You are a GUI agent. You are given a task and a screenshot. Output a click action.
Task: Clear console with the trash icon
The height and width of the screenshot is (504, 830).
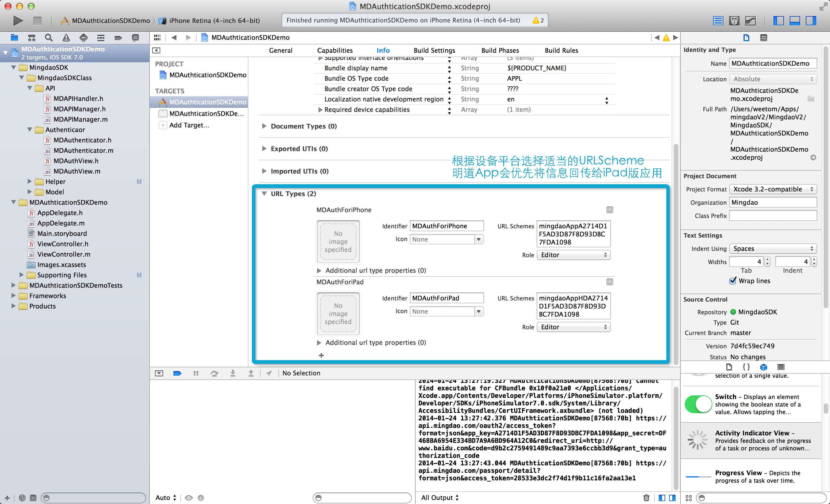[646, 498]
